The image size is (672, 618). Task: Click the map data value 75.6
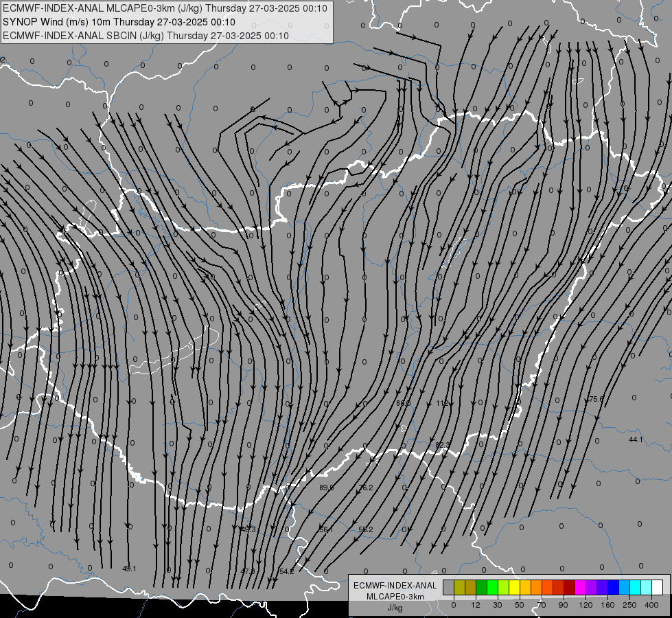596,399
